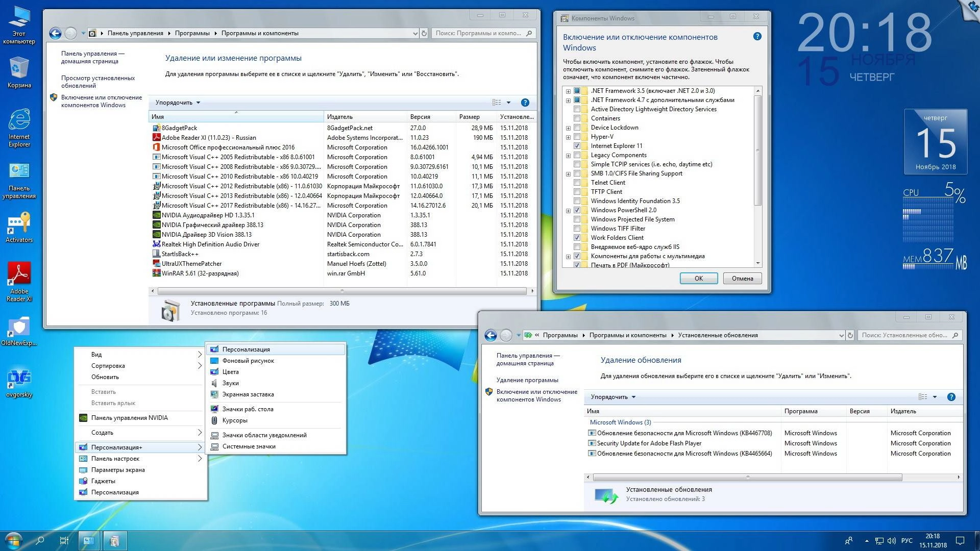Screen dimensions: 980x551
Task: Click back arrow in Programs and Features window
Action: pyautogui.click(x=56, y=33)
